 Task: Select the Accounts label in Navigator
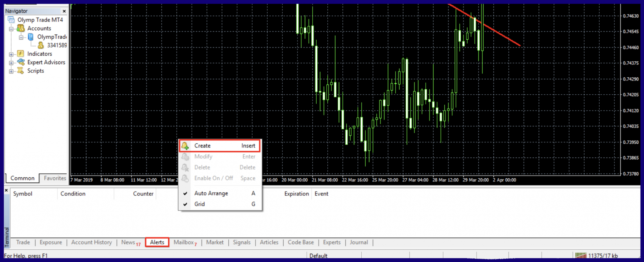click(x=39, y=28)
